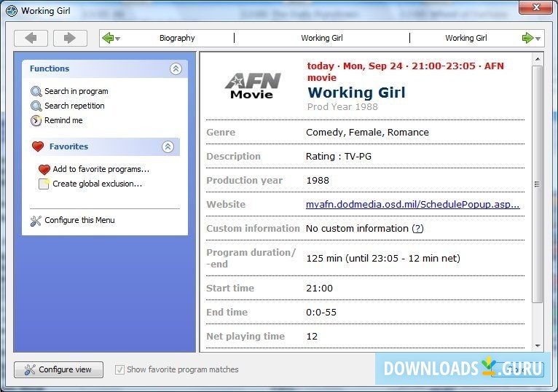Click the Search repetition magnifier icon
This screenshot has width=558, height=392.
(36, 106)
